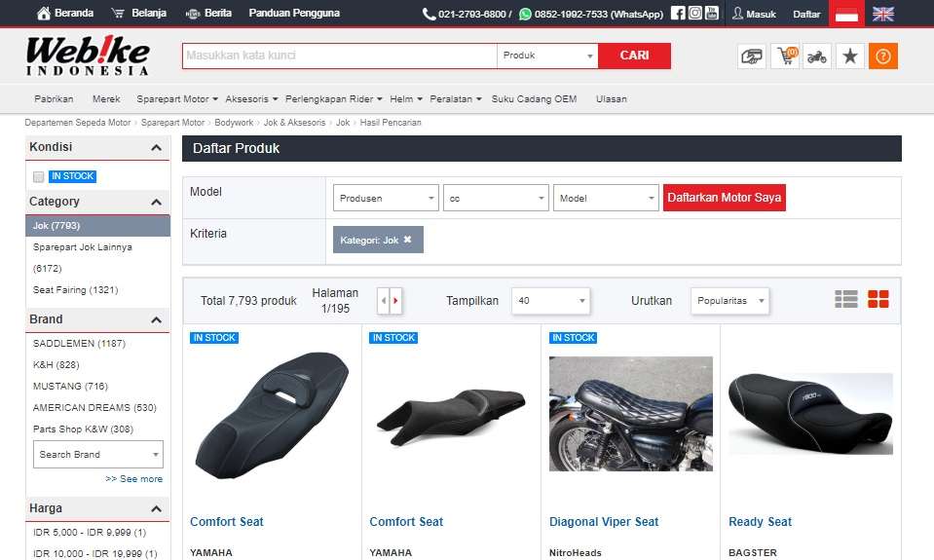Collapse the Brand section

[x=156, y=319]
